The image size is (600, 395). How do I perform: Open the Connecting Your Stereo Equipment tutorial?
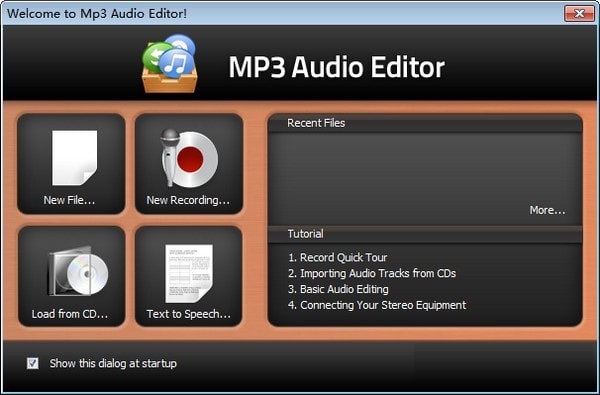(x=377, y=305)
